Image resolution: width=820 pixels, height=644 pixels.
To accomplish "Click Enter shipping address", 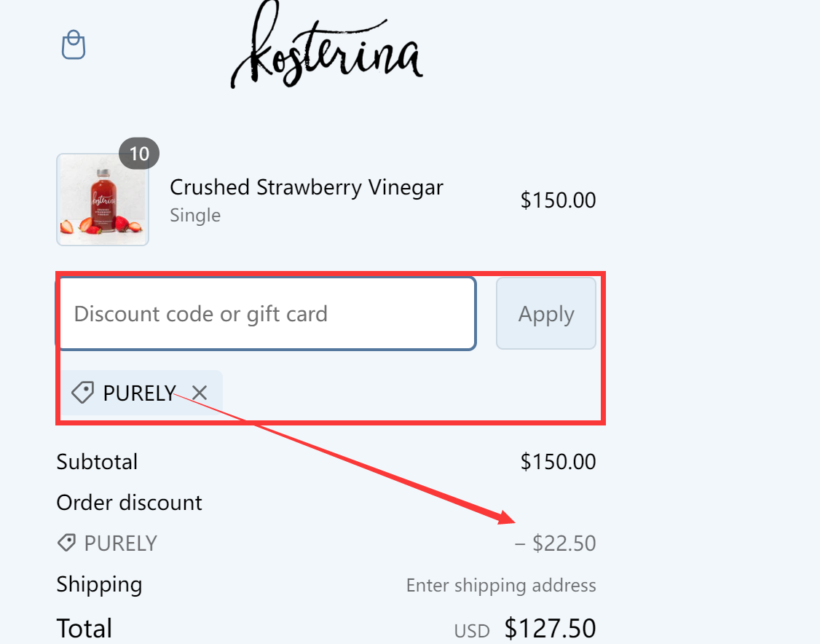I will point(501,584).
